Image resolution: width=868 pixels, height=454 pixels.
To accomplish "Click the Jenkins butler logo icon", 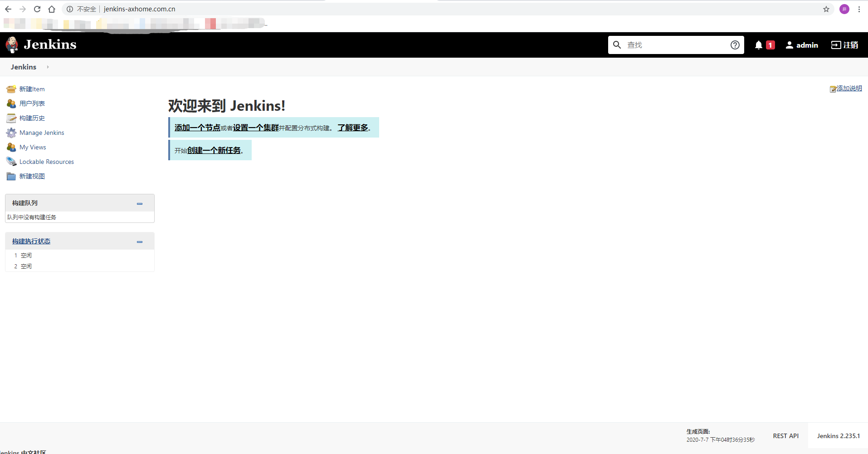I will click(x=12, y=44).
